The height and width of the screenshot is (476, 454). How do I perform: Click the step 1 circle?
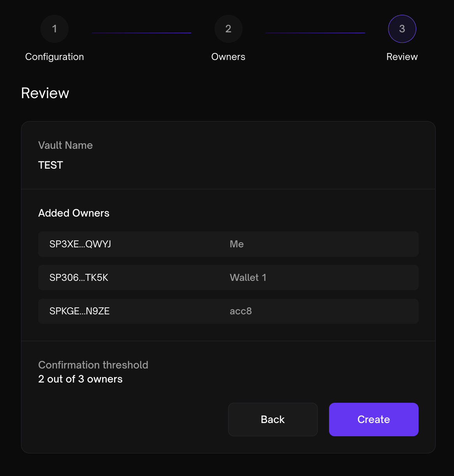55,29
